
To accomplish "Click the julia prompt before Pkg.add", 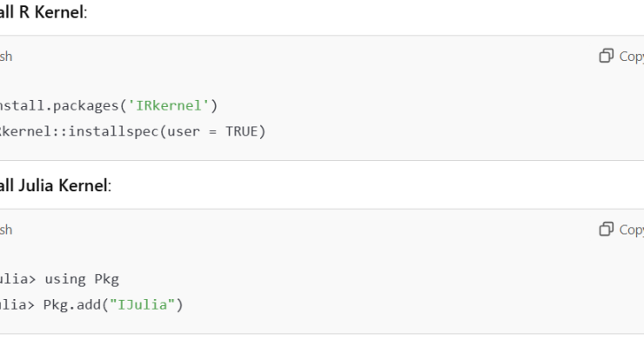I will point(17,304).
